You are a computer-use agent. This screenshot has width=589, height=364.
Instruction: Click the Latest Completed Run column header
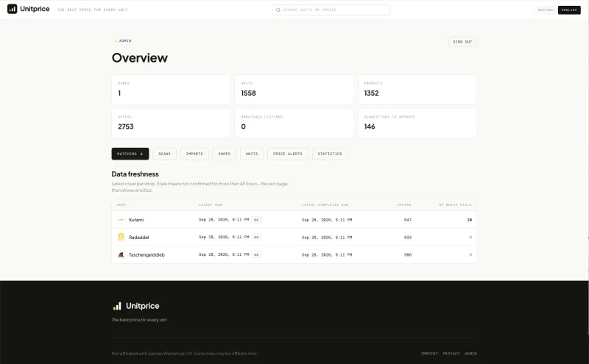coord(325,205)
